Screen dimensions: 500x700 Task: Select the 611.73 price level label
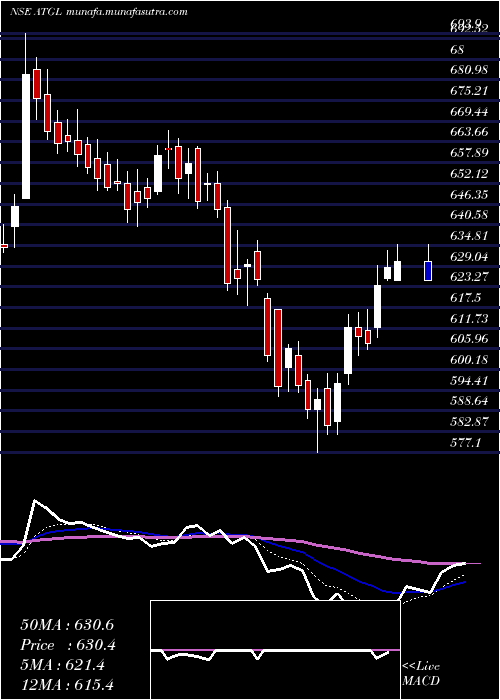coord(469,318)
